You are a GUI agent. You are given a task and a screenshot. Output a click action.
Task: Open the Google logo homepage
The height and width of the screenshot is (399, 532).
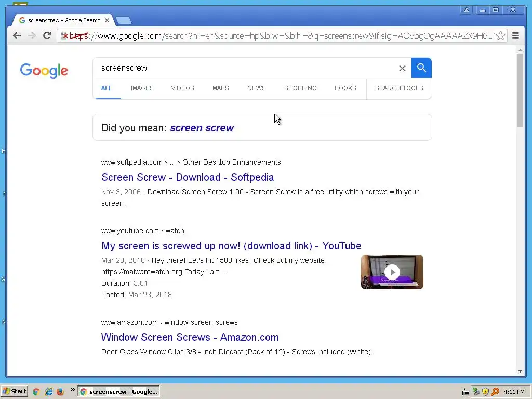point(44,71)
